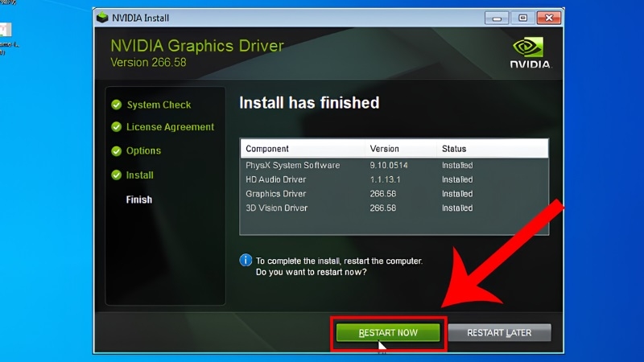Select the License Agreement step label
The image size is (644, 362).
coord(170,127)
